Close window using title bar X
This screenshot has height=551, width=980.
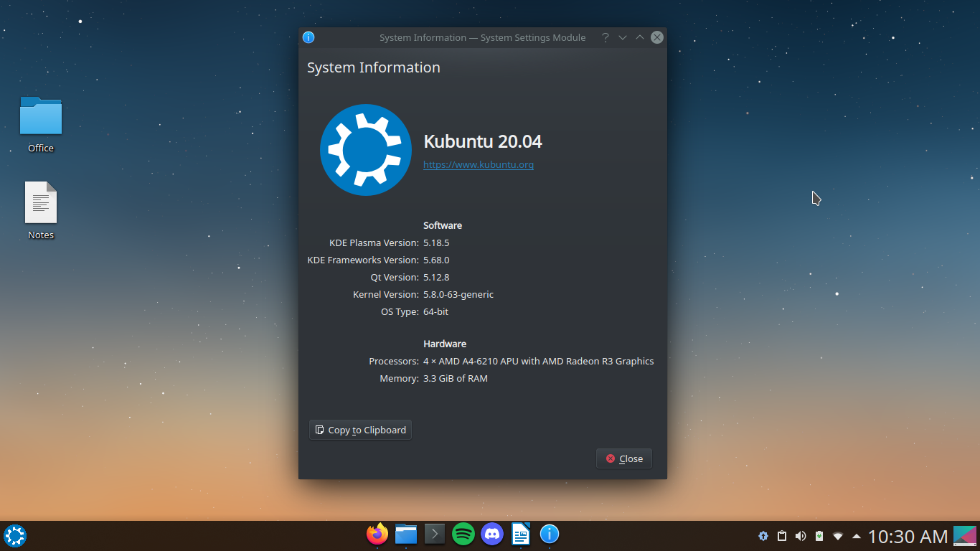point(657,37)
